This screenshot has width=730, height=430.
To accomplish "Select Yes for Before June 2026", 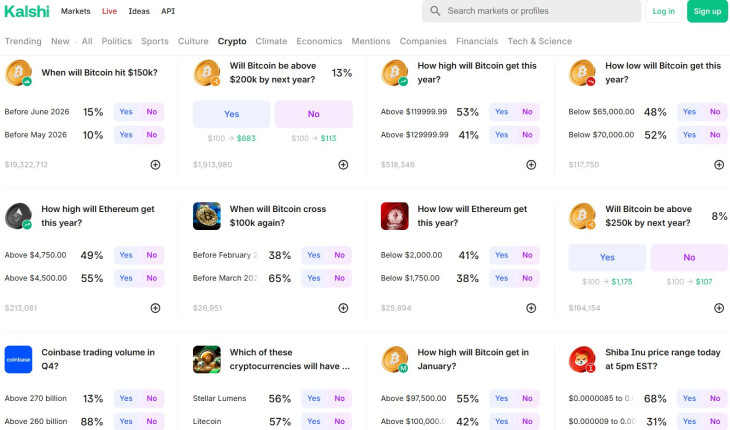I will [x=126, y=112].
